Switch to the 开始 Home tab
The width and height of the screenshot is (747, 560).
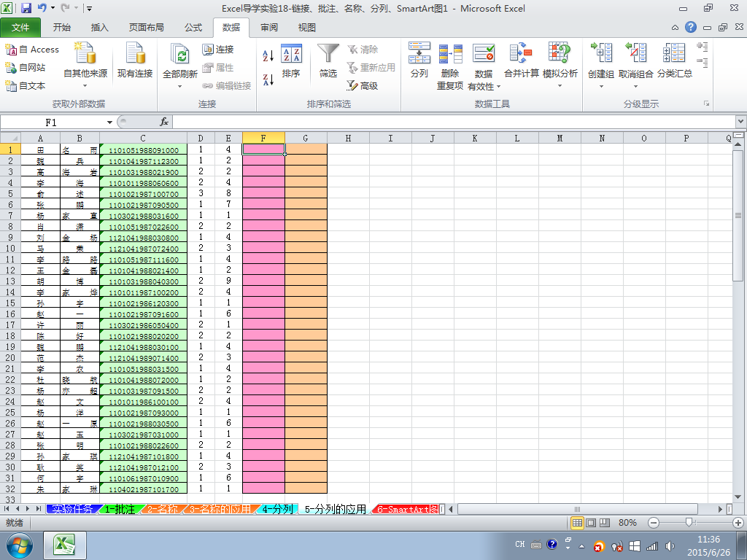(62, 28)
